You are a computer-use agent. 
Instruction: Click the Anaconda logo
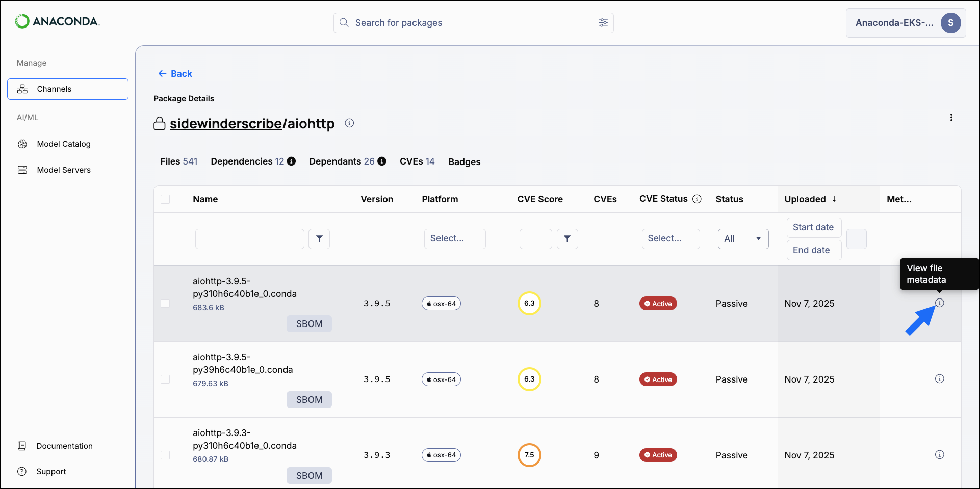57,21
